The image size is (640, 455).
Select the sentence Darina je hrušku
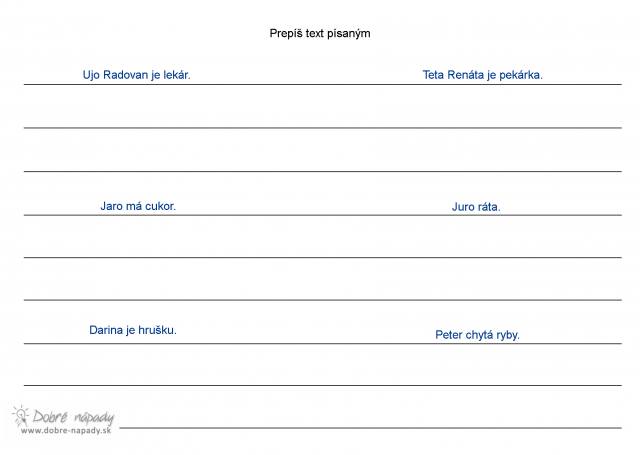coord(133,329)
